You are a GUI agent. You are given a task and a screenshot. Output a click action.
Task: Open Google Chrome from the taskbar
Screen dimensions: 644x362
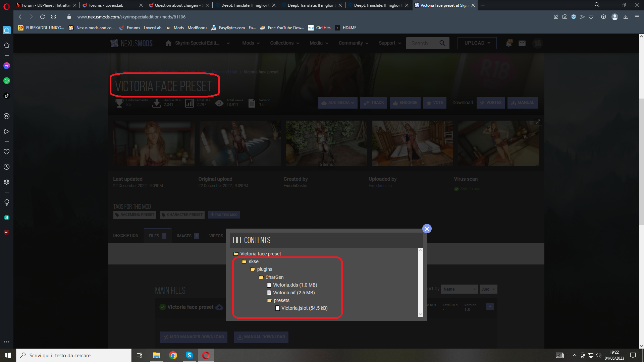[173, 355]
